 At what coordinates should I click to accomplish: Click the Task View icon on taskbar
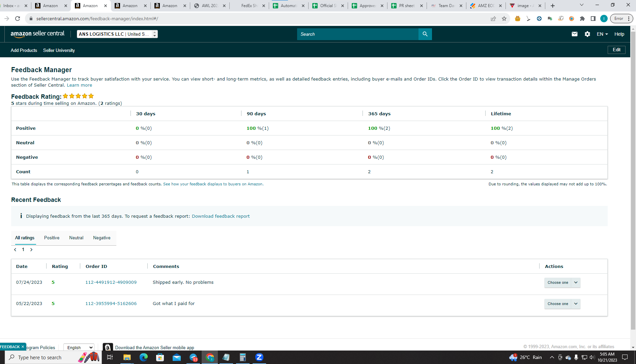tap(110, 357)
